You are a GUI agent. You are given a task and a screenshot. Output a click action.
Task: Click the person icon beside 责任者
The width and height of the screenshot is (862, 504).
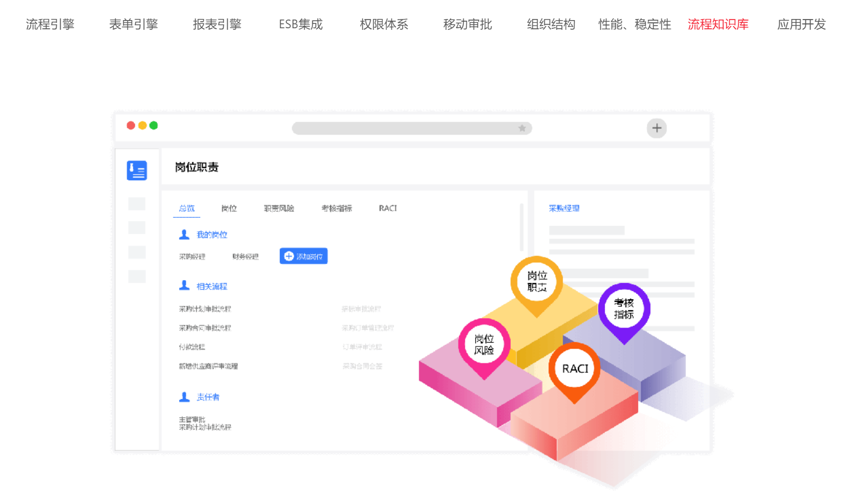point(184,397)
